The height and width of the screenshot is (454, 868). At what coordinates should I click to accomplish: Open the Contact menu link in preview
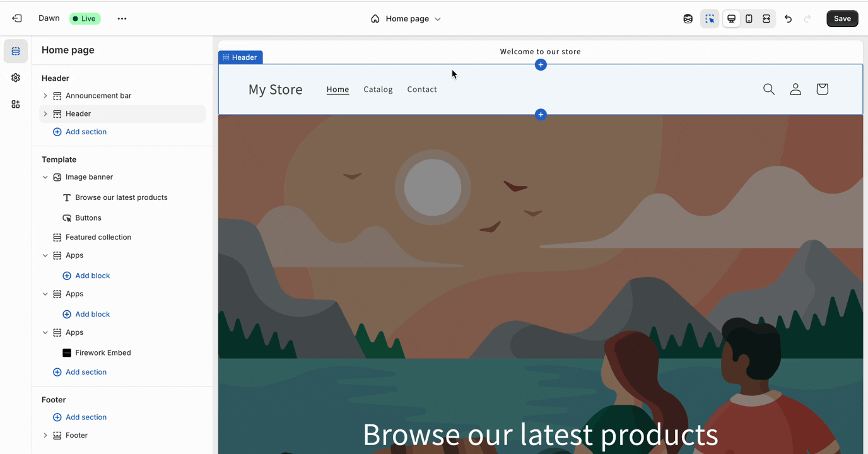422,90
